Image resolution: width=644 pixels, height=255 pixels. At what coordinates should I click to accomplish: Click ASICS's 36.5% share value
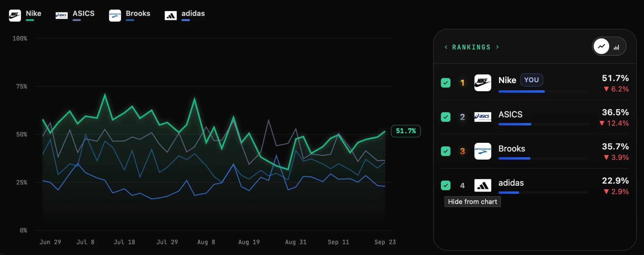[x=615, y=112]
